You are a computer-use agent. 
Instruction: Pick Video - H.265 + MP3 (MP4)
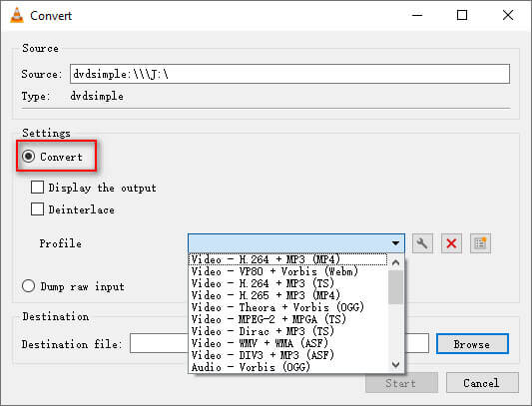pos(287,295)
